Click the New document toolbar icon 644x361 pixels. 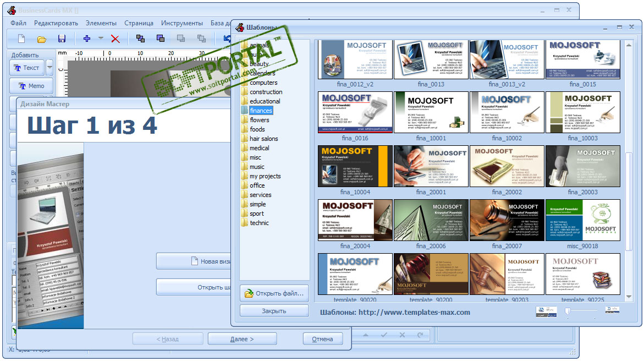21,39
